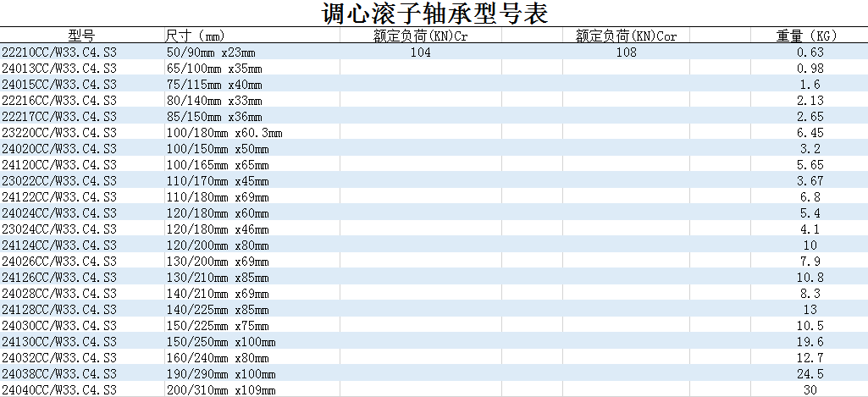Select cell 24038CC/W33.C4.S3
The width and height of the screenshot is (868, 397).
pos(59,374)
